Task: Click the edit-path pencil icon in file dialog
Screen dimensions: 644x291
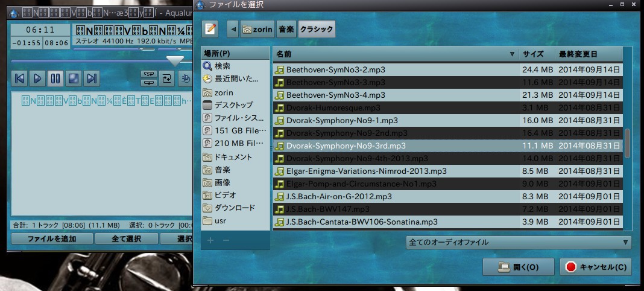Action: click(210, 29)
